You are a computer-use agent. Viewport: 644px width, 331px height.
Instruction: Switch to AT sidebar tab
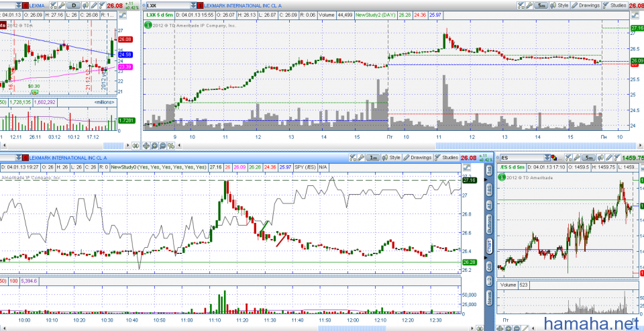coord(489,206)
